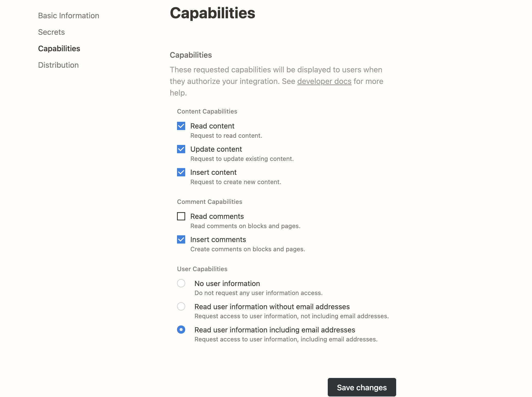Click the No user information label text
The height and width of the screenshot is (397, 532).
(227, 283)
